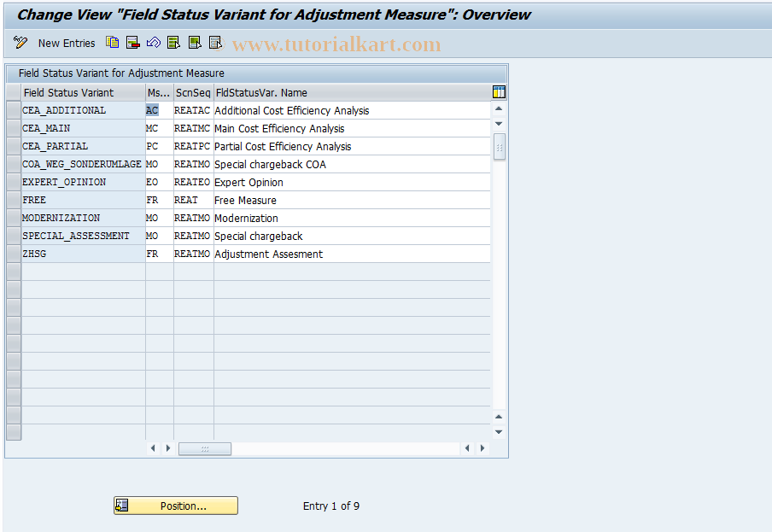Click the horizontal scrollbar thumb
Screen dimensions: 772x532
205,449
